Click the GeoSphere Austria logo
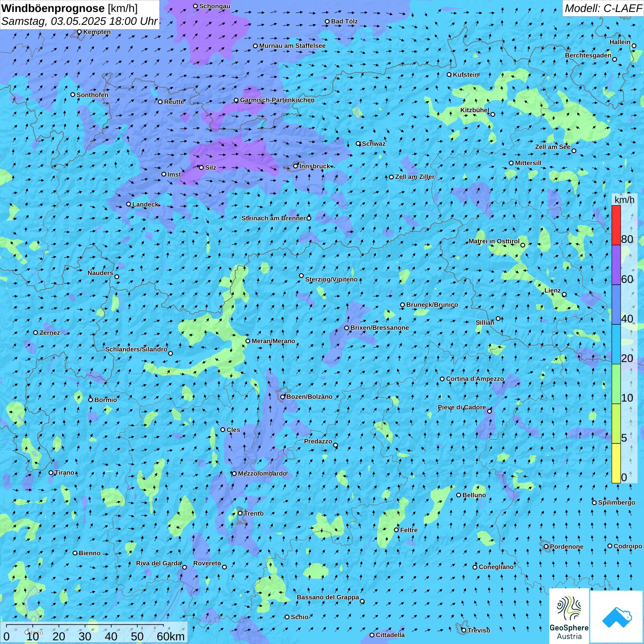Viewport: 644px width, 644px height. point(569,616)
